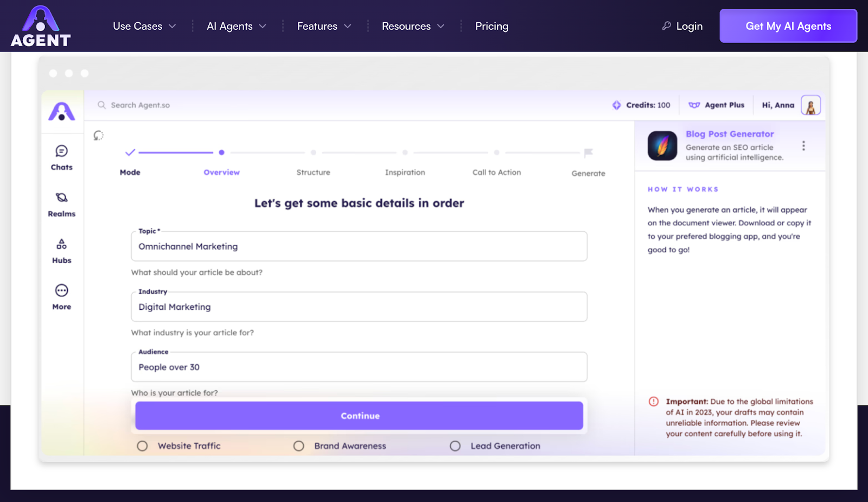Click the Blog Post Generator feather icon
Viewport: 868px width, 502px height.
[x=662, y=146]
